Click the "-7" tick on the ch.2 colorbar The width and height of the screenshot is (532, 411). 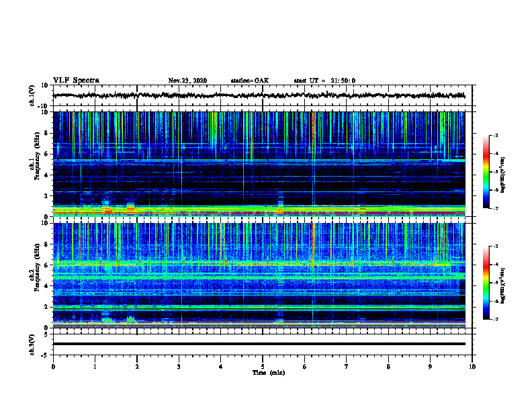(x=495, y=319)
